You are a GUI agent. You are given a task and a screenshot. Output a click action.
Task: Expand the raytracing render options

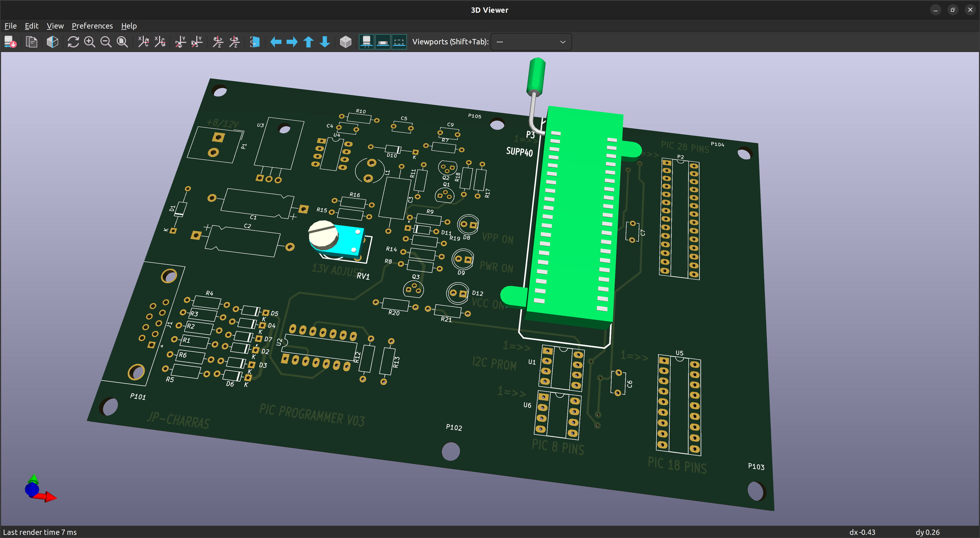click(52, 42)
